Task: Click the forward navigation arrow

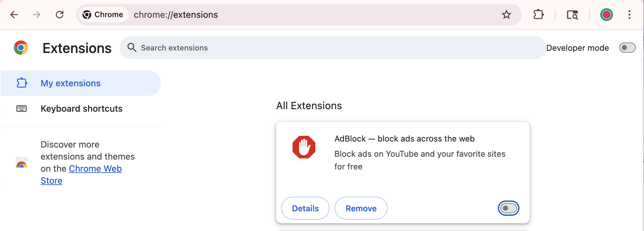Action: pyautogui.click(x=37, y=15)
